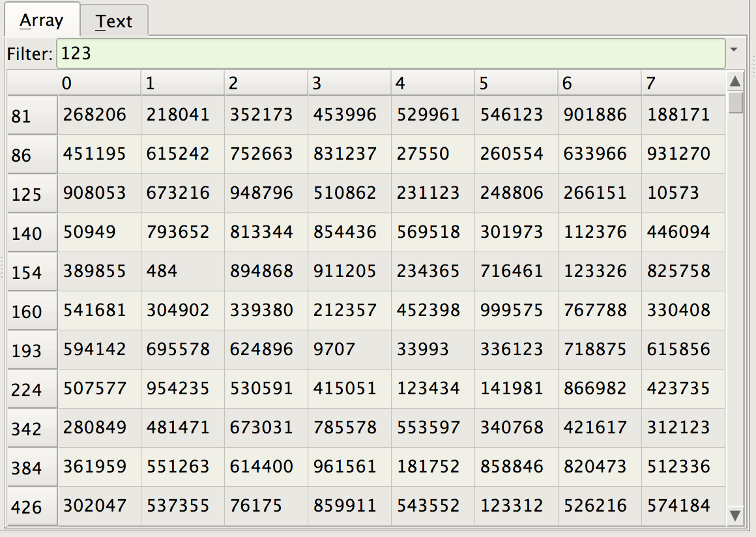756x537 pixels.
Task: Select cell 123312 in row 426
Action: [516, 506]
